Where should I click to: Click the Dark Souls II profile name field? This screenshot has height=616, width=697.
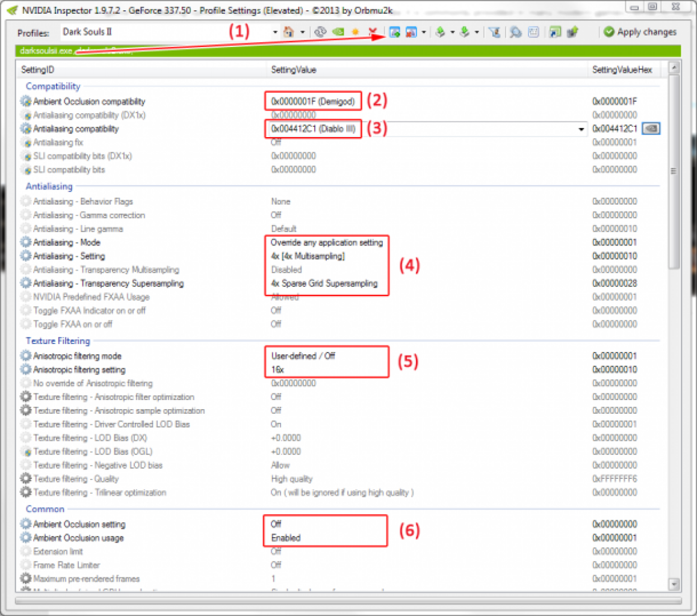coord(166,32)
